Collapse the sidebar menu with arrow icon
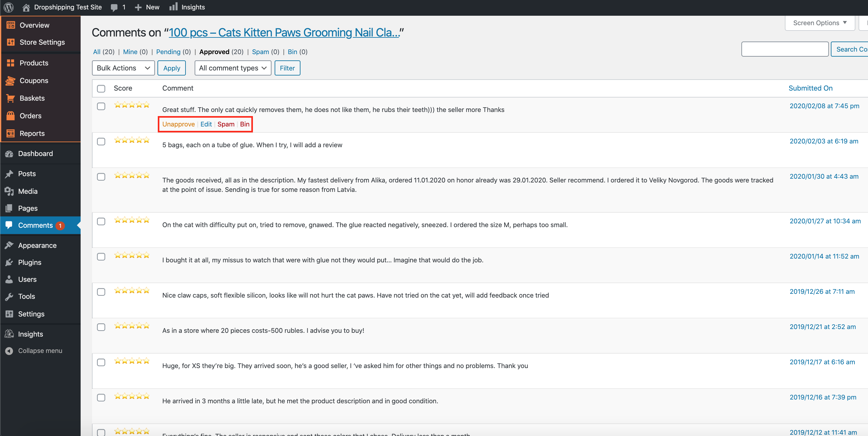This screenshot has width=868, height=436. (9, 350)
